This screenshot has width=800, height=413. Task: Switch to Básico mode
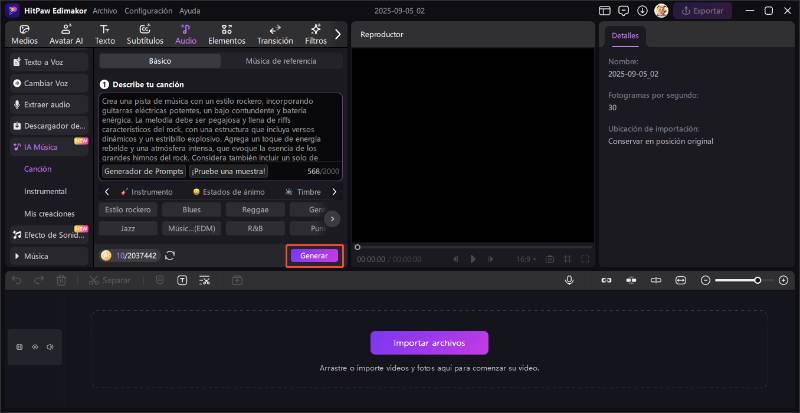160,61
